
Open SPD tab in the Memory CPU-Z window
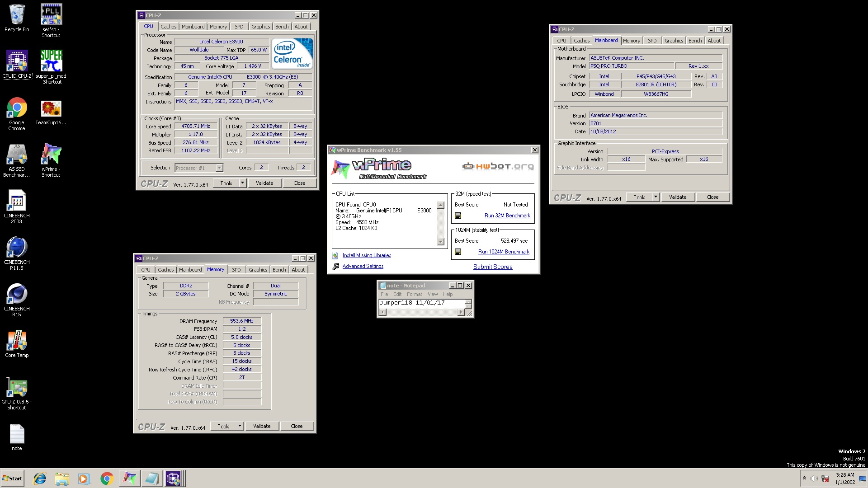point(236,270)
